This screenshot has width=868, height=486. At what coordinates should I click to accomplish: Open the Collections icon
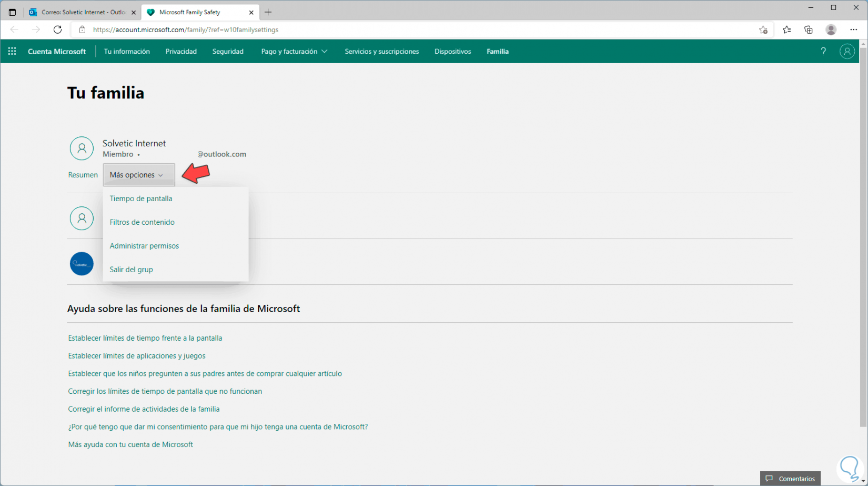(809, 29)
